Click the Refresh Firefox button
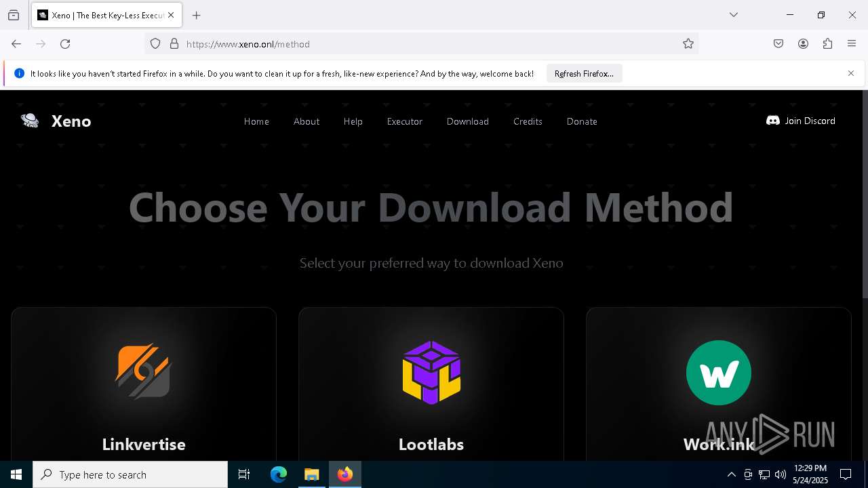868x488 pixels. click(584, 73)
